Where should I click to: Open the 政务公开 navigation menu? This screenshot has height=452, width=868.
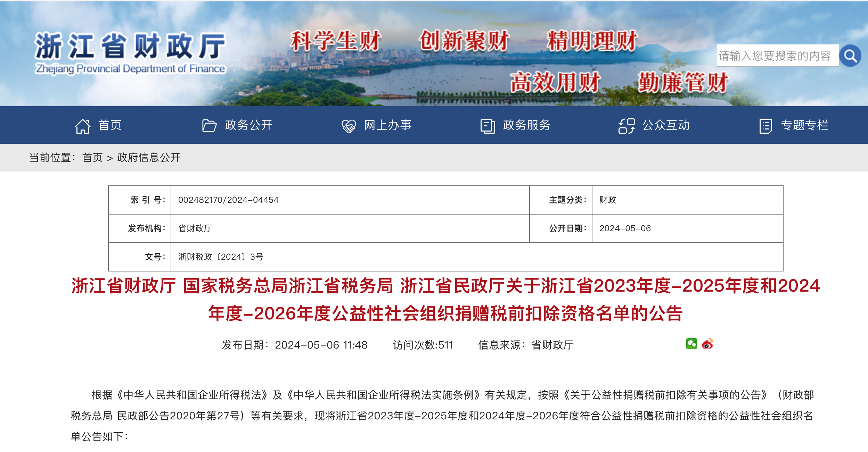pos(249,125)
